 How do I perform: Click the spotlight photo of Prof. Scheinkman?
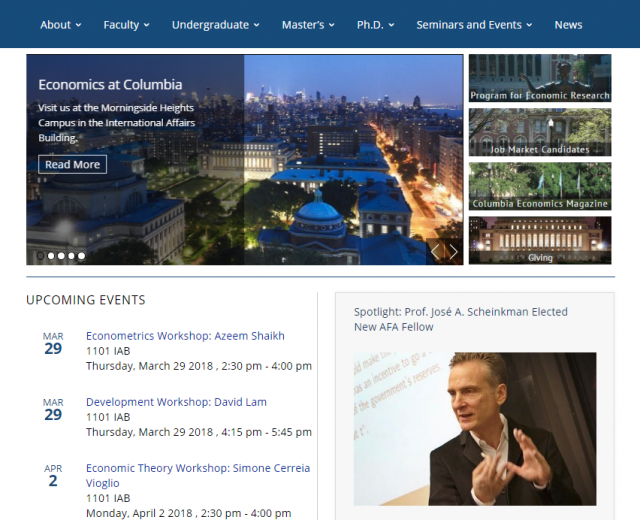475,429
